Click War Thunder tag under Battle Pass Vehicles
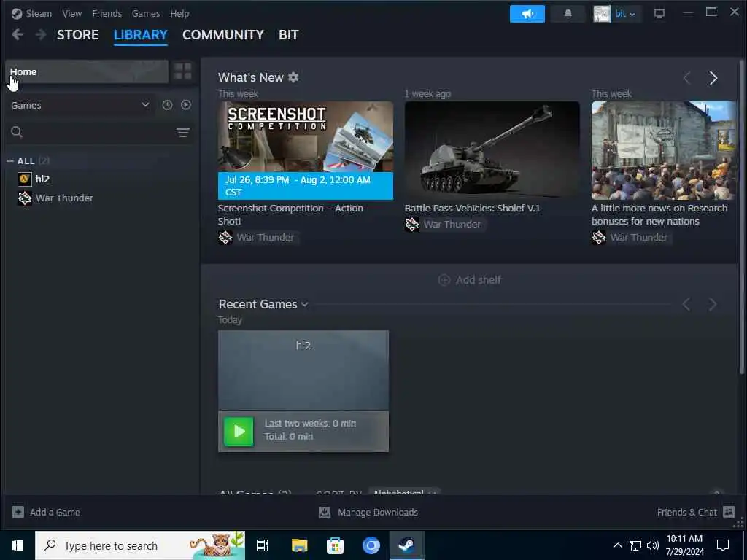The image size is (747, 560). tap(444, 225)
